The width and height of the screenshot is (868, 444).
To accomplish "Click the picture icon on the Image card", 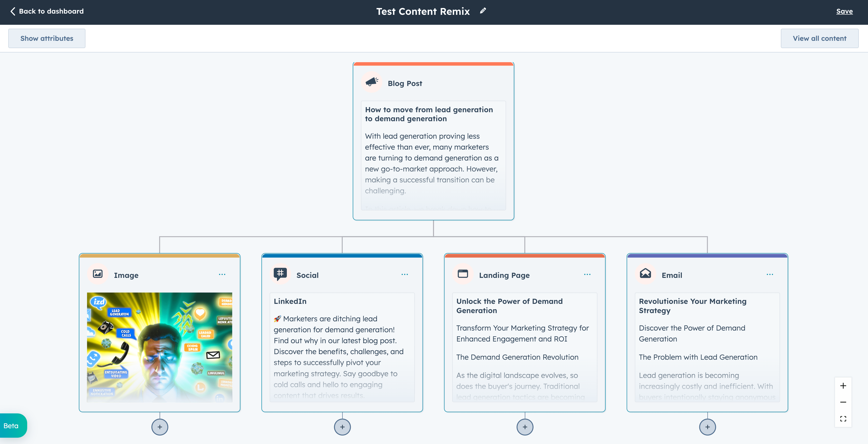I will (x=97, y=274).
